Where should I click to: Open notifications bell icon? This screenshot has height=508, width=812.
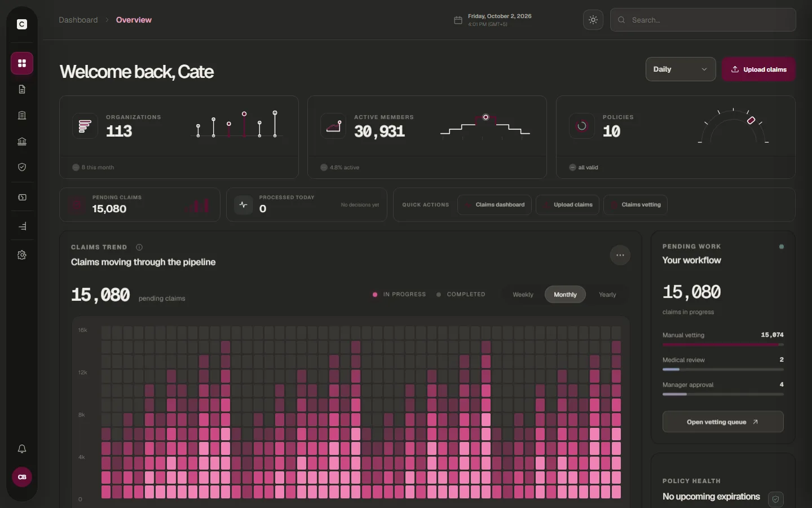pyautogui.click(x=22, y=449)
